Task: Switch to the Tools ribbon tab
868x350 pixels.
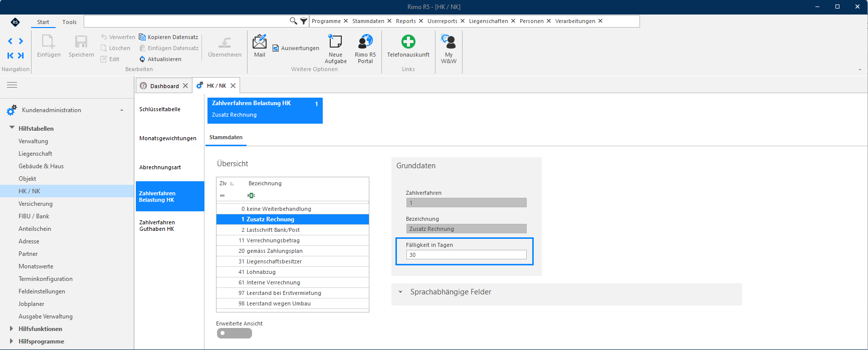Action: (x=70, y=22)
